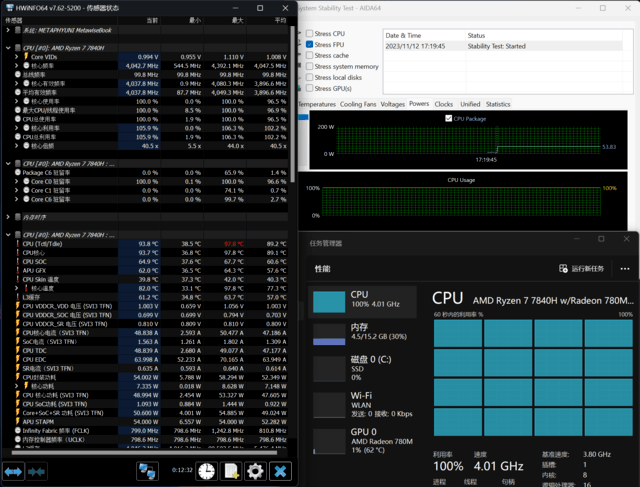Enable Stress CPU checkbox in AIDA64
Screen dimensions: 640x487
pyautogui.click(x=309, y=33)
